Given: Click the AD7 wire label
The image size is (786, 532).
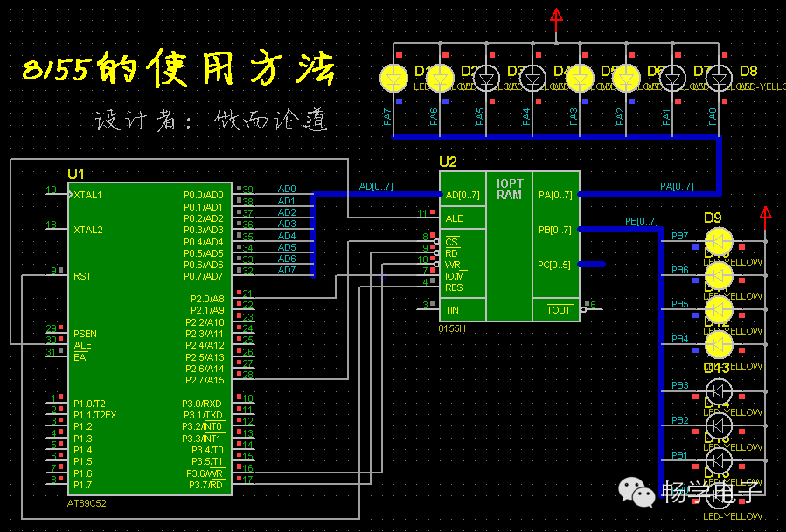Looking at the screenshot, I should 287,270.
